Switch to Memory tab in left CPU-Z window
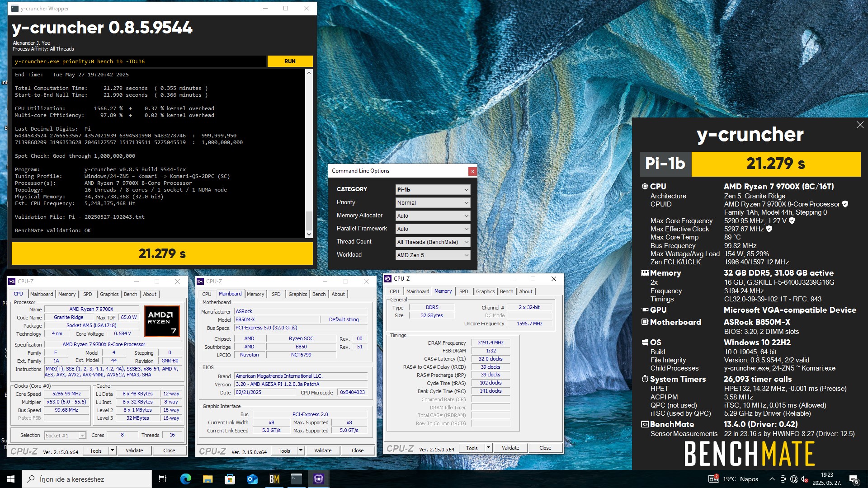The height and width of the screenshot is (488, 868). 67,294
